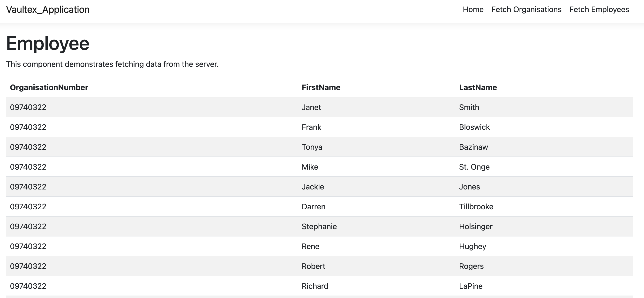Click the last name Bazinaw

click(x=473, y=147)
